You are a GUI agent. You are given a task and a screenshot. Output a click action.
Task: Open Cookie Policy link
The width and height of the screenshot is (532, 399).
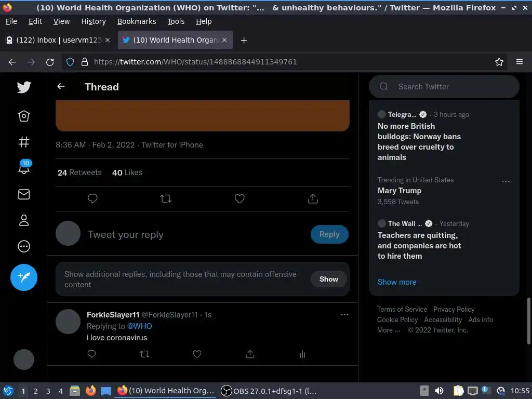(x=397, y=320)
